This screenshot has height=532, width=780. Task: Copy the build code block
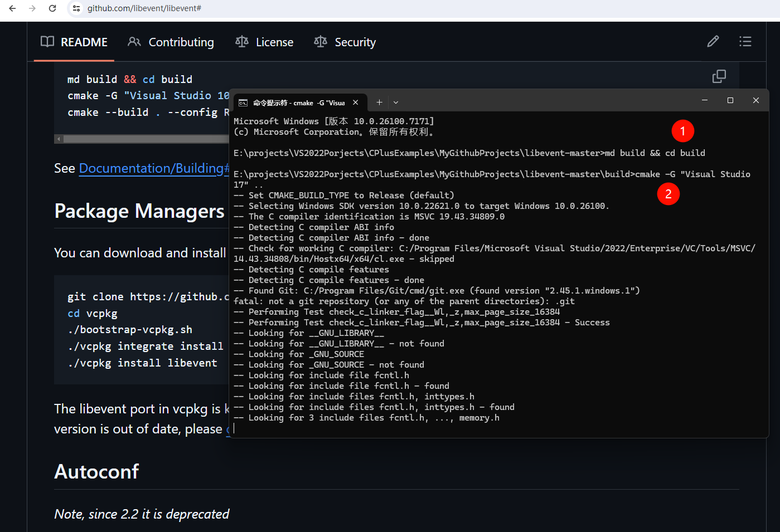click(x=719, y=76)
